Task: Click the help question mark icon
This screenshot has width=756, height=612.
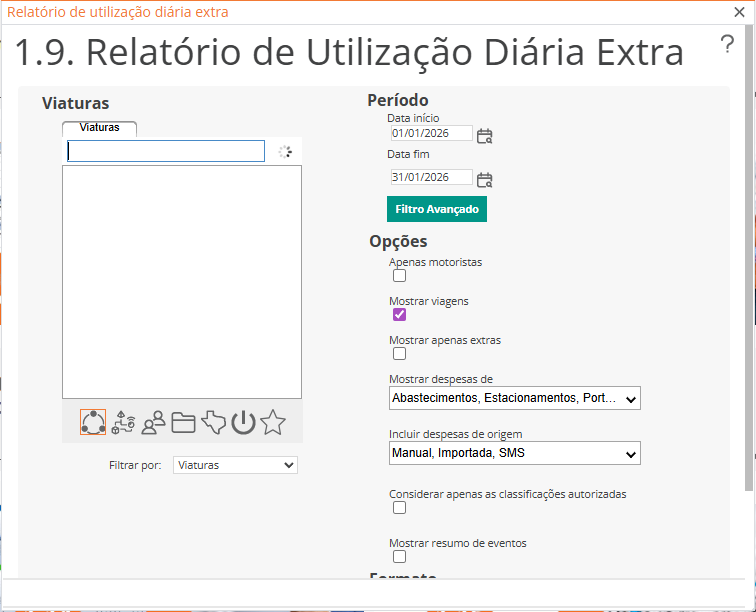Action: click(727, 44)
